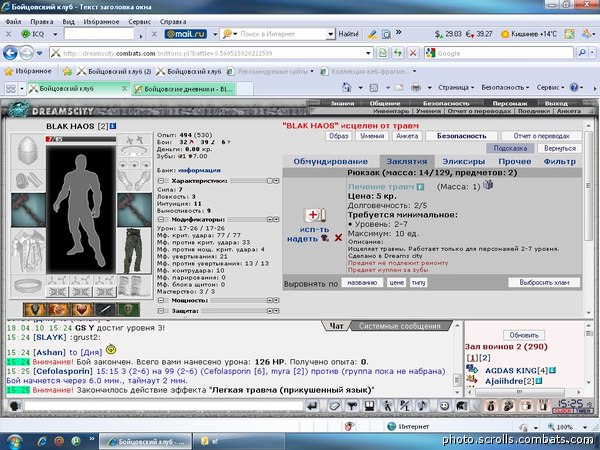600x450 pixels.
Task: Click the mail.ru toolbar logo
Action: point(186,34)
